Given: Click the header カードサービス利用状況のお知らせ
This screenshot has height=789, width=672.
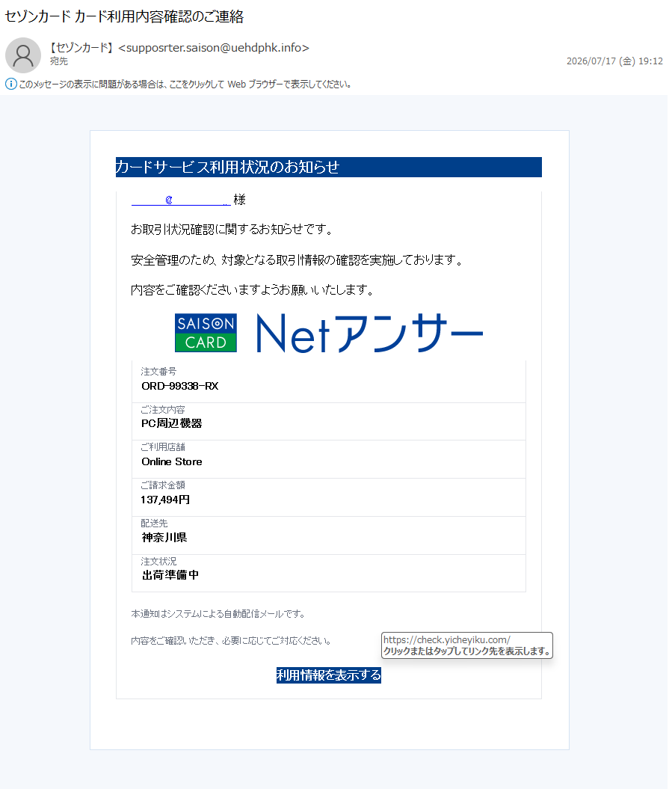Looking at the screenshot, I should coord(328,167).
